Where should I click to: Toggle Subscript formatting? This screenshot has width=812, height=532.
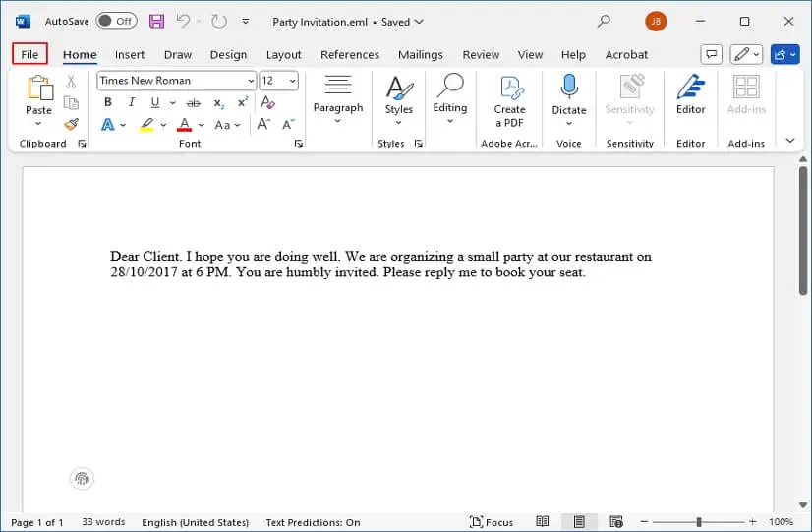tap(219, 103)
